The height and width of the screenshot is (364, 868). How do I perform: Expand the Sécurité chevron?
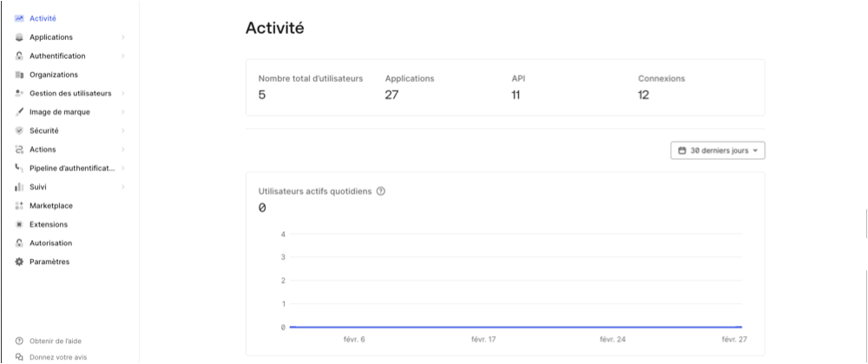coord(123,131)
